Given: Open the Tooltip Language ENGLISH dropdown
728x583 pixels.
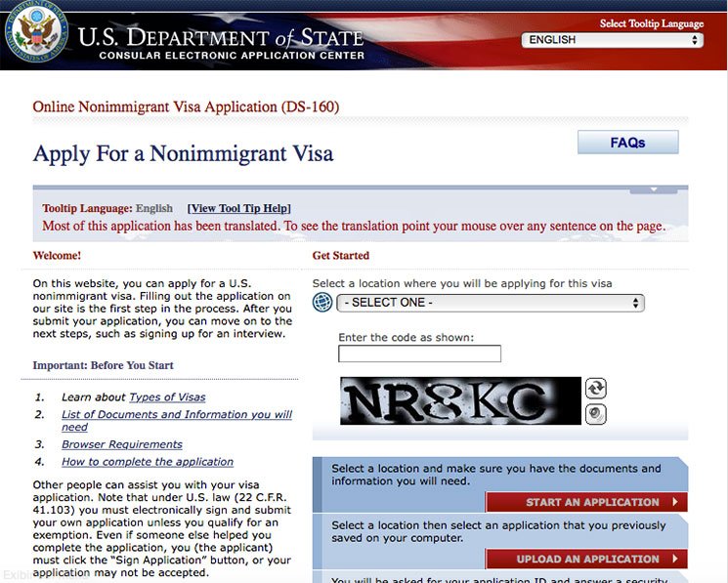Looking at the screenshot, I should [x=613, y=40].
